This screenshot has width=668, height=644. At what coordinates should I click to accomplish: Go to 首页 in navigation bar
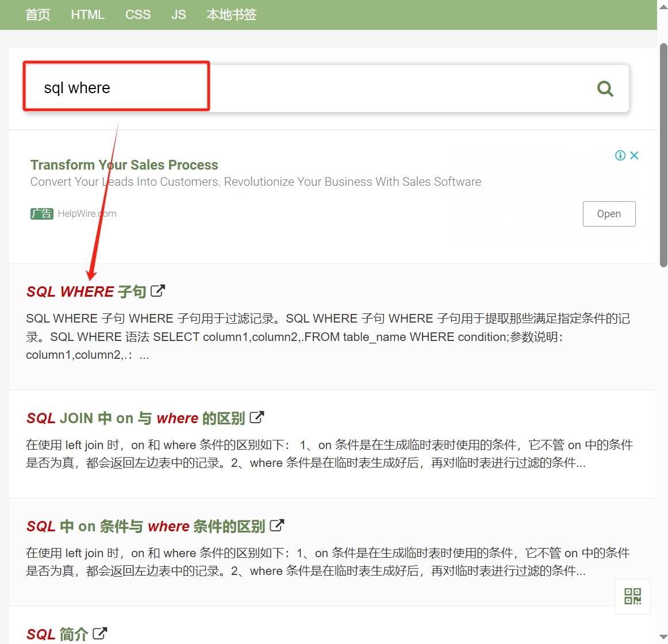click(x=38, y=15)
